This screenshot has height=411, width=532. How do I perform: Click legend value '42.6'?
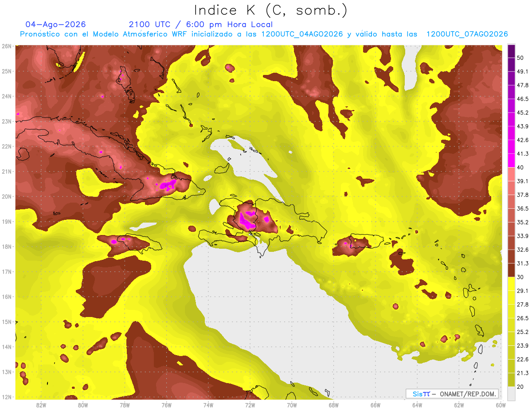click(x=523, y=141)
